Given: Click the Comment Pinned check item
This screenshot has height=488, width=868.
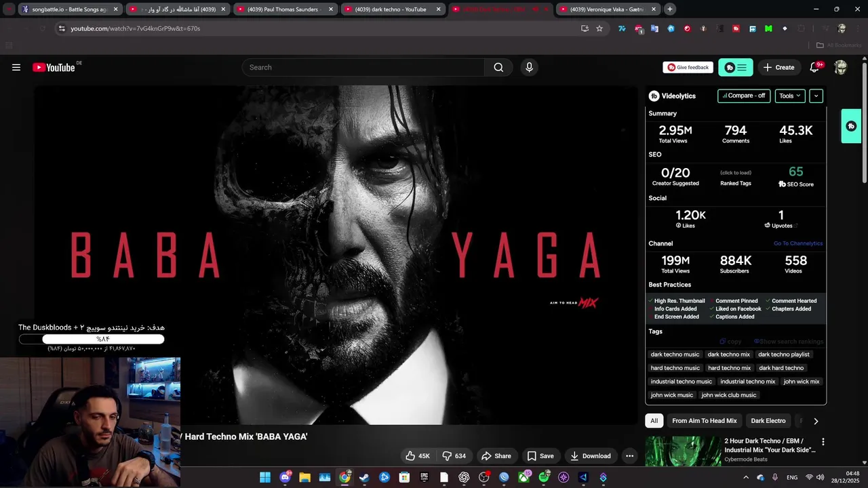Looking at the screenshot, I should pyautogui.click(x=736, y=301).
